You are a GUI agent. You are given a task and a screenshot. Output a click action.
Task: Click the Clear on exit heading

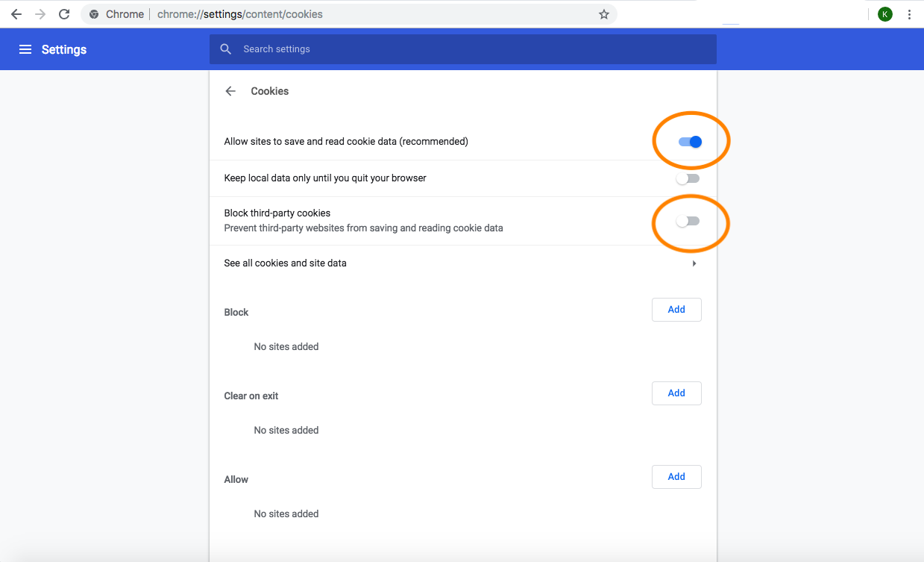pyautogui.click(x=251, y=396)
